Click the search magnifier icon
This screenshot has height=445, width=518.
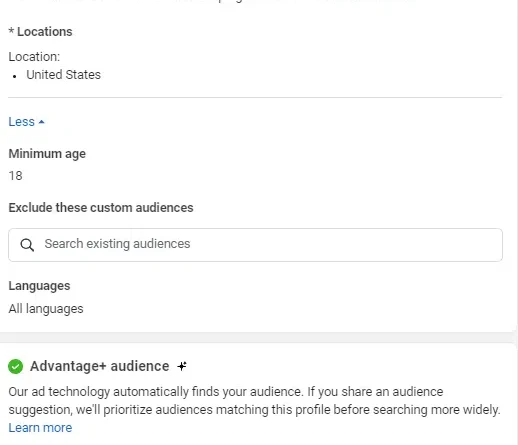(x=27, y=245)
